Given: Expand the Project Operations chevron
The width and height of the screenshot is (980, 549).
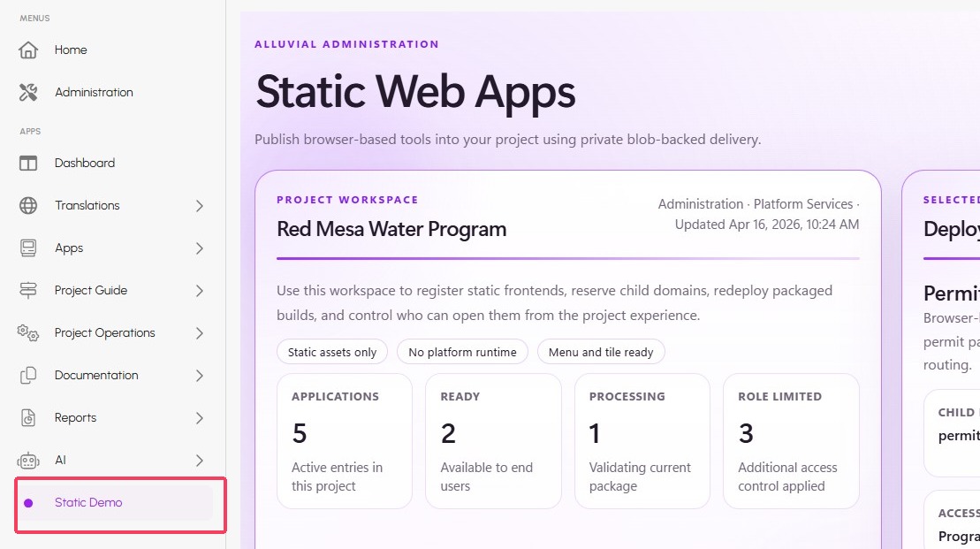Looking at the screenshot, I should 199,333.
